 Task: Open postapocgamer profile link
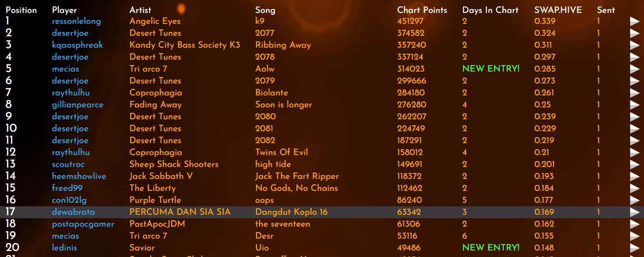tap(83, 224)
